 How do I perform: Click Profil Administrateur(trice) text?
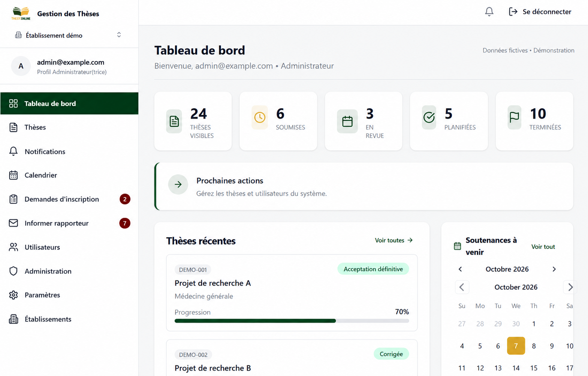pyautogui.click(x=72, y=72)
